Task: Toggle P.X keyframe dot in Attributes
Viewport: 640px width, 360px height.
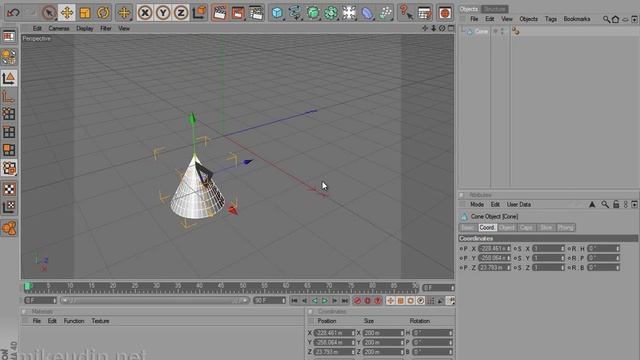Action: point(461,249)
